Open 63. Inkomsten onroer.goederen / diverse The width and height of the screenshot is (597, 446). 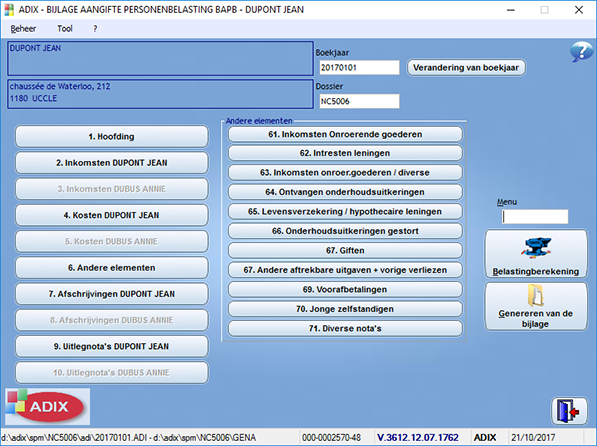345,173
